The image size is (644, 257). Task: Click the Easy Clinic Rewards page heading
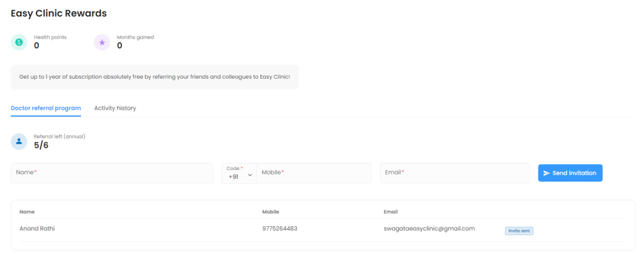(x=58, y=13)
